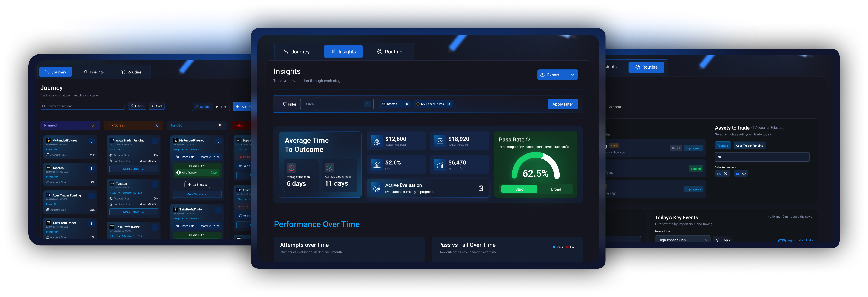Click the green check average-time-to-pass icon
This screenshot has height=297, width=868.
tap(329, 168)
